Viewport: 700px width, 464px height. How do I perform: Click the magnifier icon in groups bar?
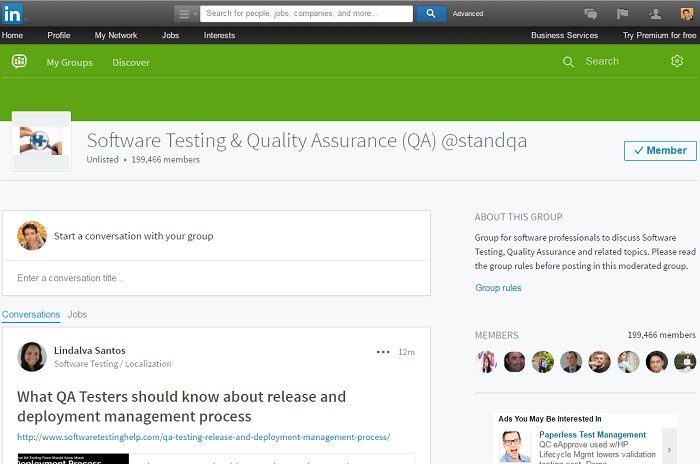click(x=568, y=62)
